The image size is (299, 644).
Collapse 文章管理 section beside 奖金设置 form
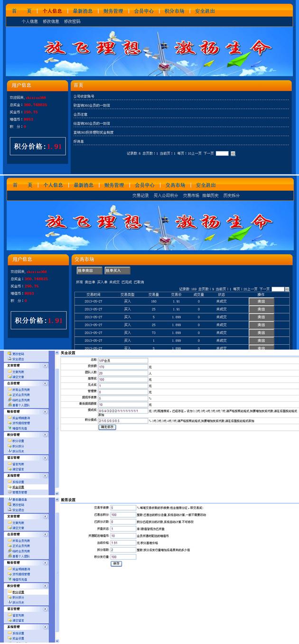[45, 366]
